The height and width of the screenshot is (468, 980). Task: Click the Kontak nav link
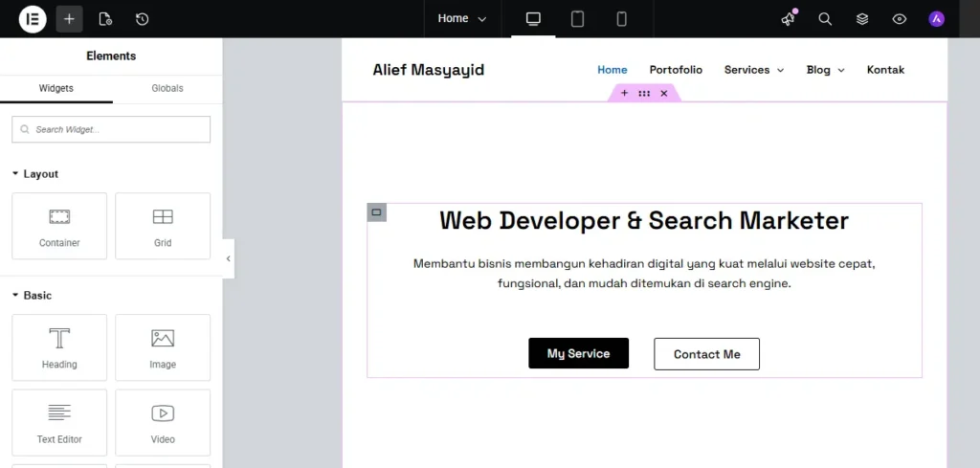[x=885, y=70]
